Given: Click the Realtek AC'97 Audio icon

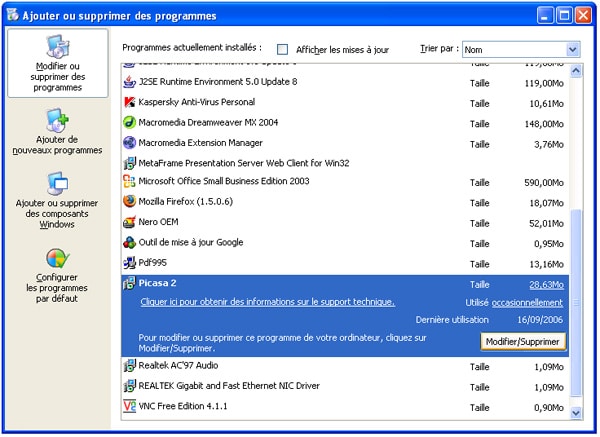Looking at the screenshot, I should [130, 365].
